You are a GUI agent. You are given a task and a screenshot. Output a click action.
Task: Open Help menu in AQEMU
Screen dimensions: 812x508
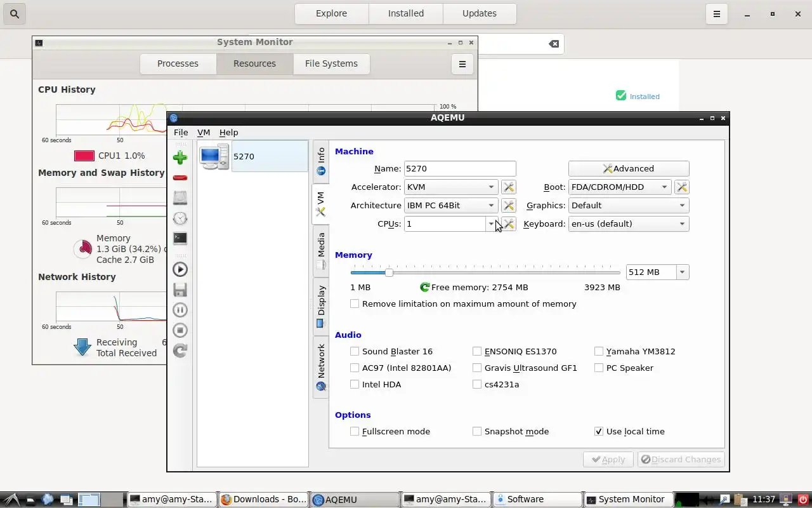click(228, 132)
